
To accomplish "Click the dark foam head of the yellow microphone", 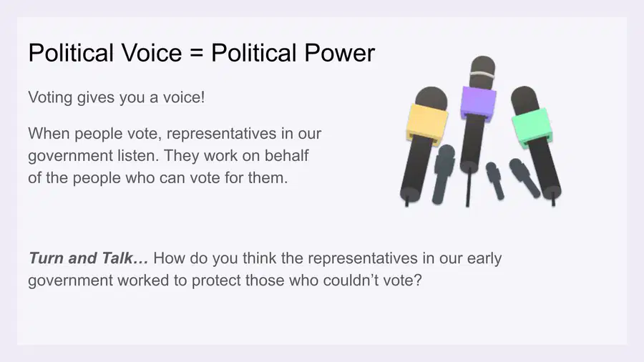I will pos(431,98).
